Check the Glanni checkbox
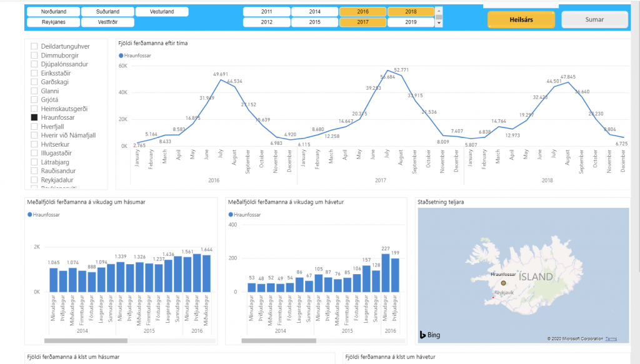This screenshot has height=364, width=640. [34, 91]
